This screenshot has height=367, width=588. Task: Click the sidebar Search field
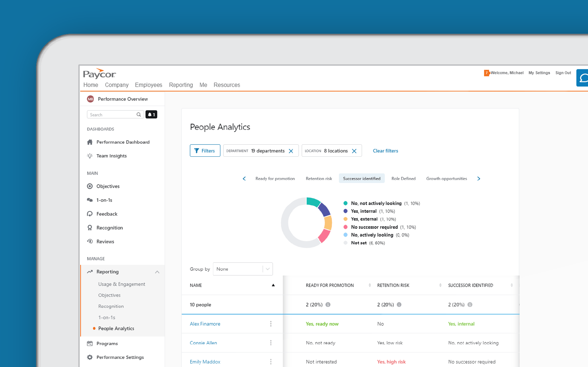[x=115, y=114]
